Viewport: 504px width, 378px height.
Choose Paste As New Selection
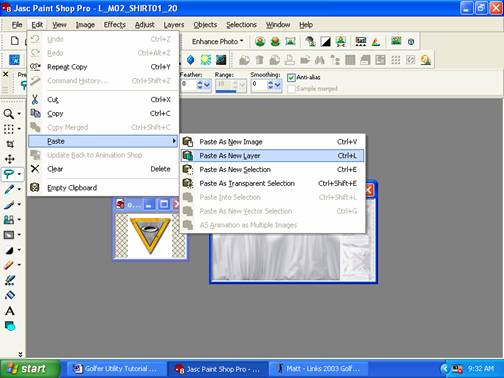[272, 169]
